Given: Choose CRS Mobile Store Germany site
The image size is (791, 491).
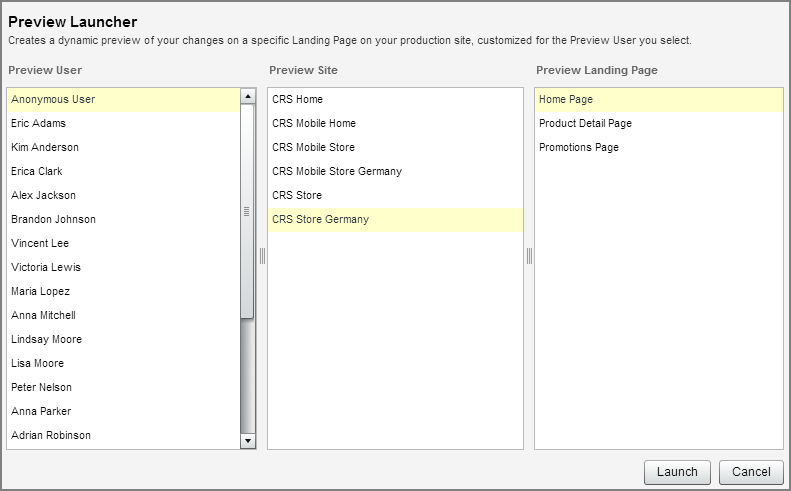Looking at the screenshot, I should coord(337,172).
